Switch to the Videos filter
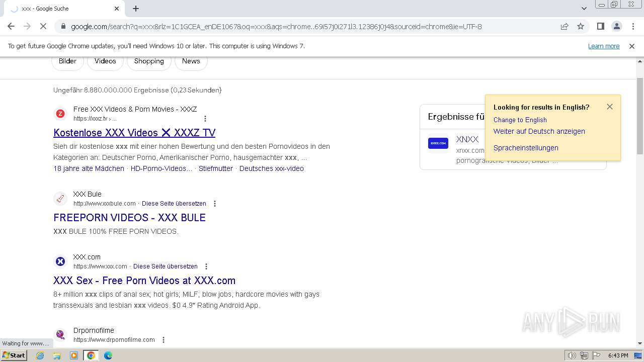This screenshot has width=644, height=362. click(105, 61)
